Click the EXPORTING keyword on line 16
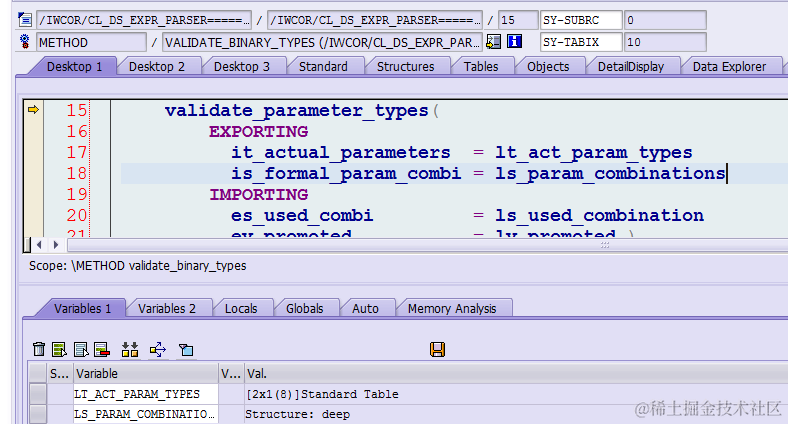The image size is (788, 424). 259,132
